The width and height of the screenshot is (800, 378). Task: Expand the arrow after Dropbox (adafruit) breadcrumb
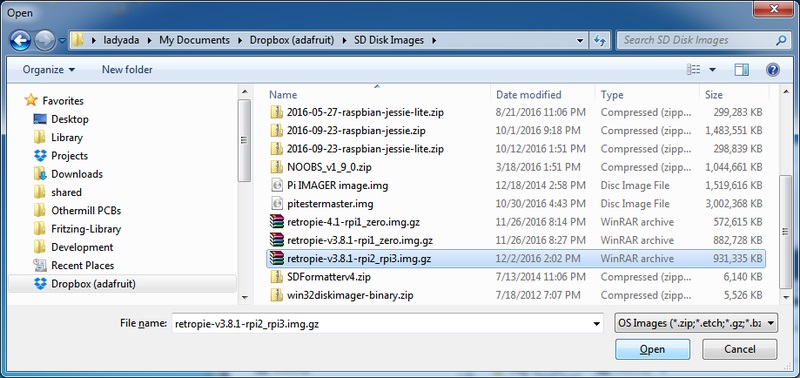coord(344,40)
